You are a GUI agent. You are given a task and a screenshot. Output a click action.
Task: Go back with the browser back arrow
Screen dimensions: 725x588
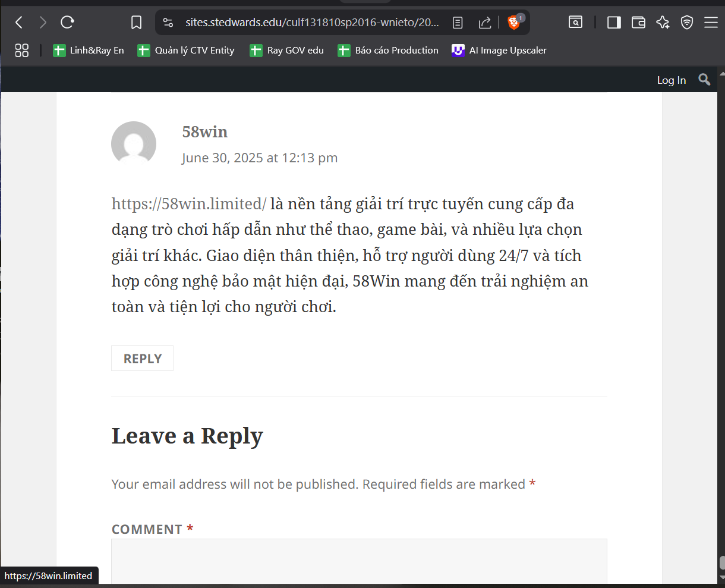pos(19,23)
